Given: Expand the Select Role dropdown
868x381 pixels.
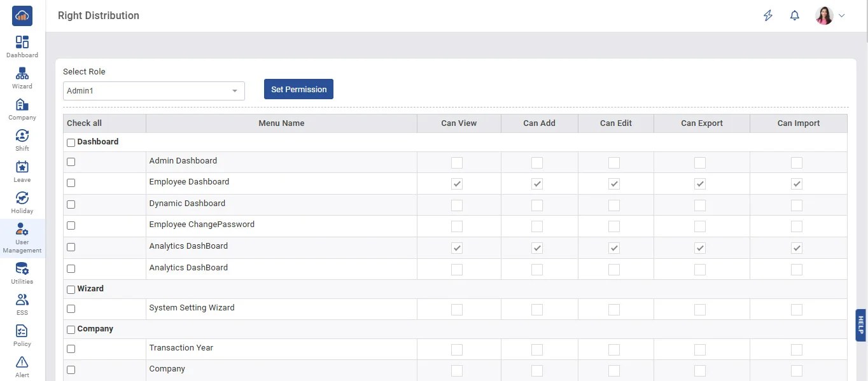Looking at the screenshot, I should (235, 91).
